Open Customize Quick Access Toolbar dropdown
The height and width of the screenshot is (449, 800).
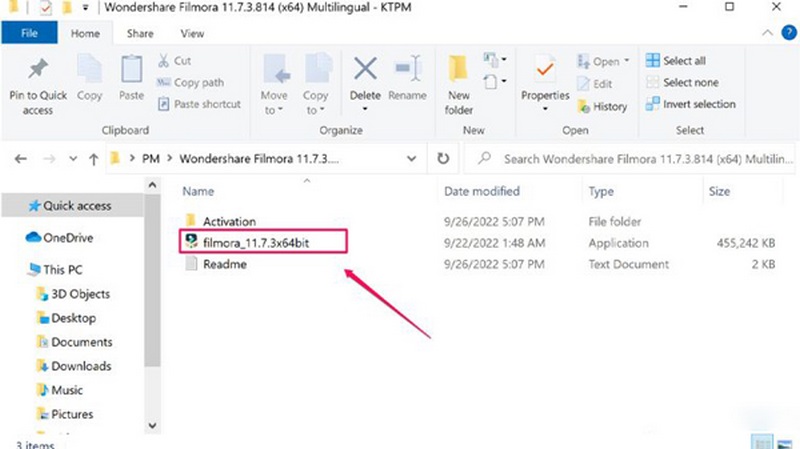tap(85, 8)
